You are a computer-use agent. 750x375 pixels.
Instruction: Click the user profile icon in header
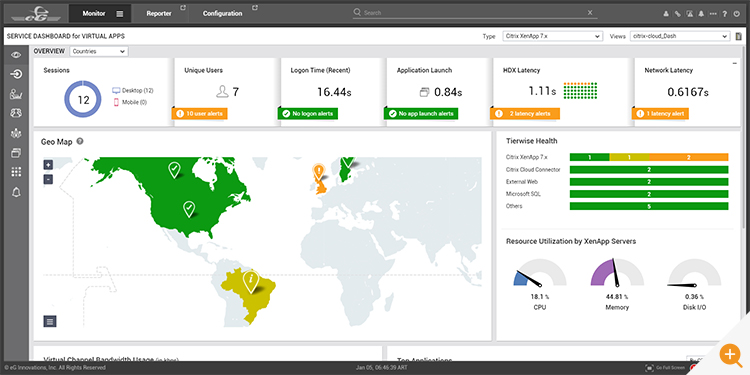(666, 14)
